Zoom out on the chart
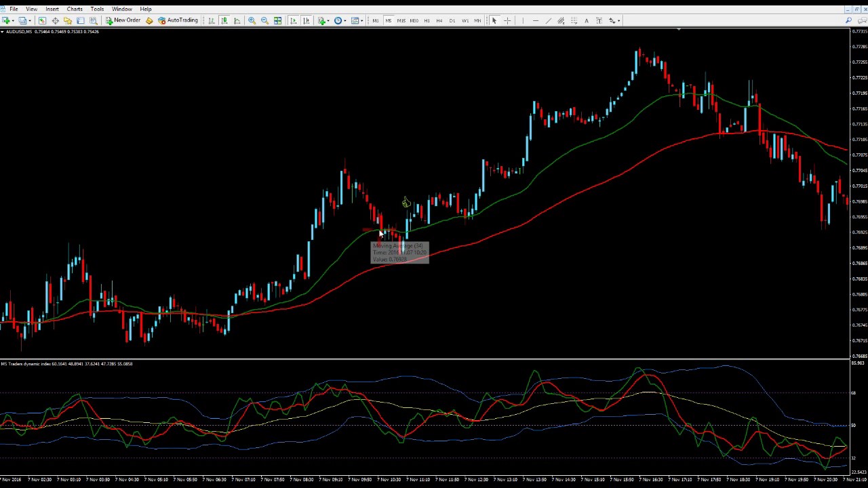 click(x=264, y=20)
